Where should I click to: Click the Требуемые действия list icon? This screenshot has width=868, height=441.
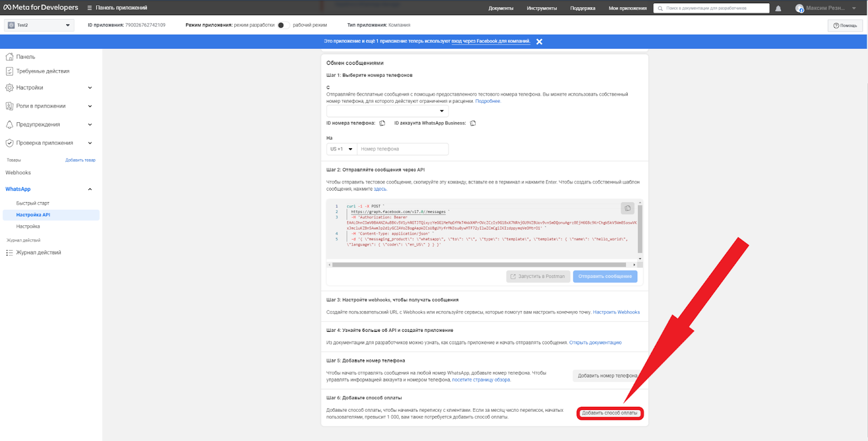click(9, 71)
